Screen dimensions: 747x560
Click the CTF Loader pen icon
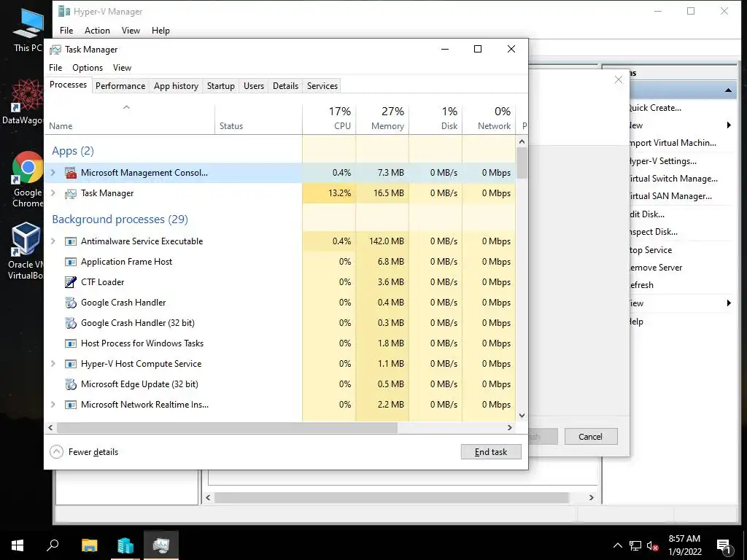coord(71,282)
